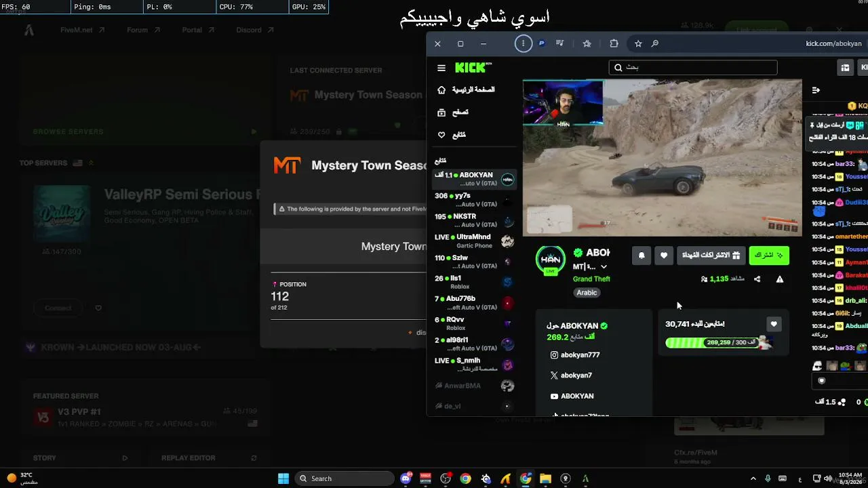The image size is (868, 488).
Task: Open Abu776b channel in sidebar
Action: (x=475, y=303)
